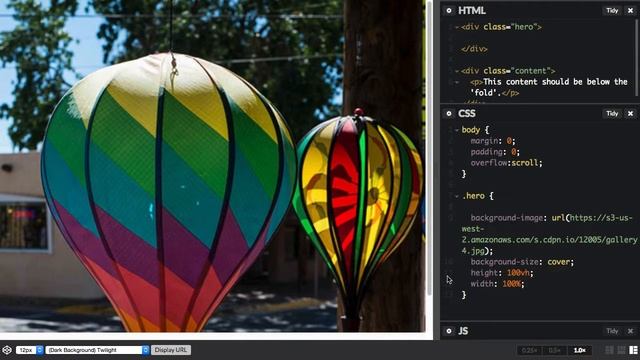Click the 'background-size: cover;' line
The image size is (640, 360).
coord(522,262)
